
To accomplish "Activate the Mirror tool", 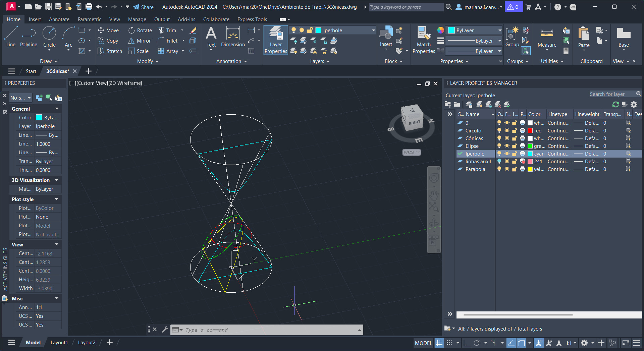I will click(x=140, y=41).
